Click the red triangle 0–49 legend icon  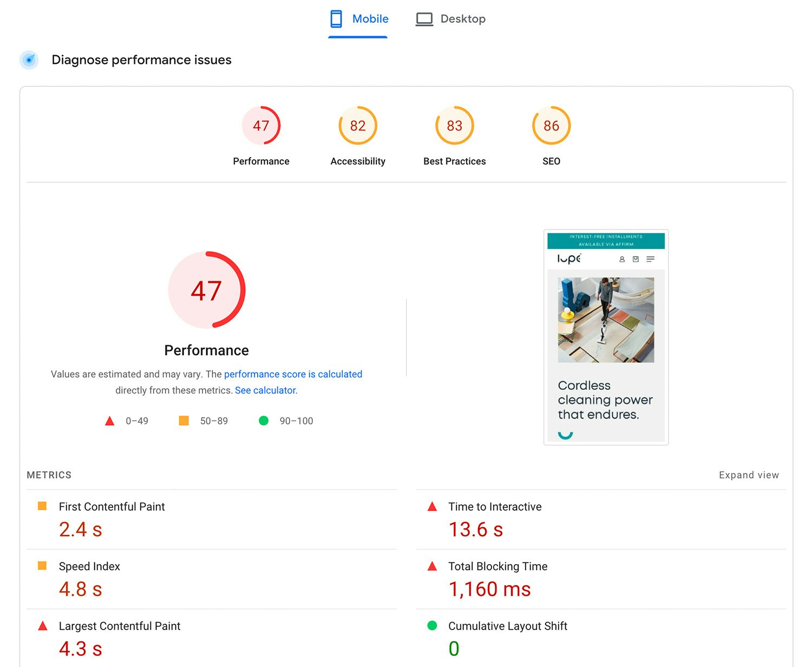[110, 421]
